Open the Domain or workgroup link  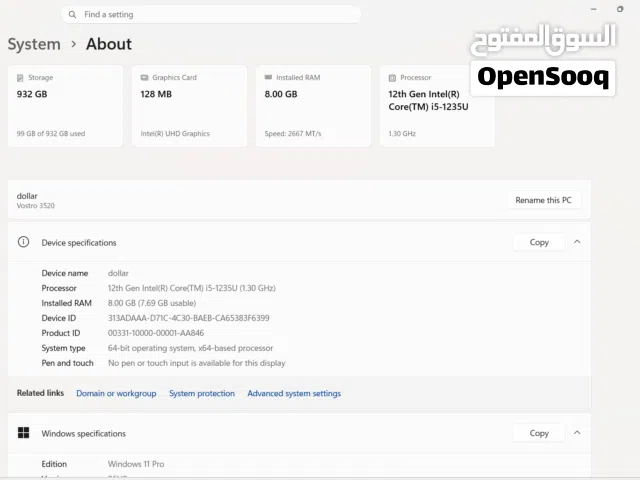point(116,393)
